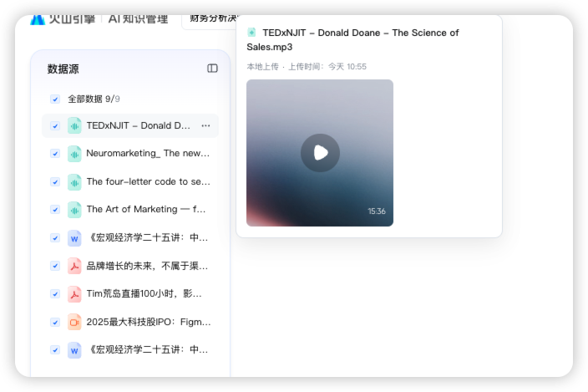The height and width of the screenshot is (392, 588).
Task: Click the Word icon of last 《宏观经济学二十五讲 item
Action: click(74, 350)
